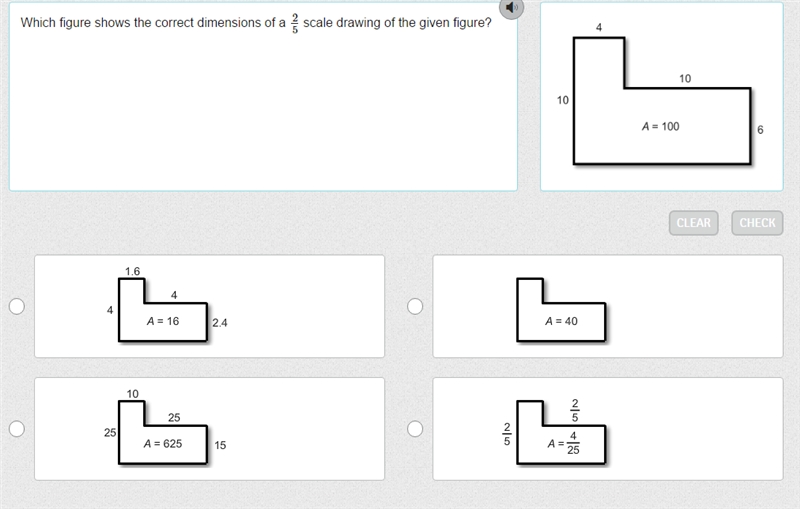800x509 pixels.
Task: Choose the answer card with A = 16
Action: (209, 306)
